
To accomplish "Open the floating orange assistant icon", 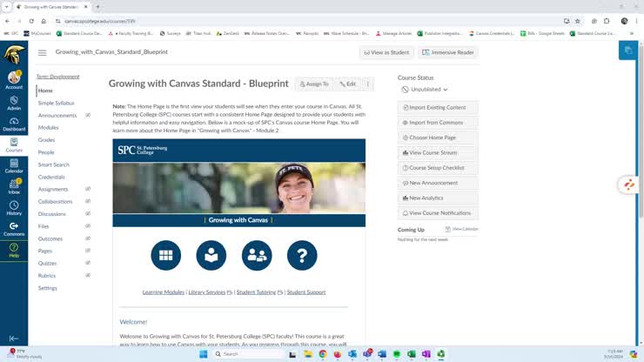I will (x=629, y=184).
